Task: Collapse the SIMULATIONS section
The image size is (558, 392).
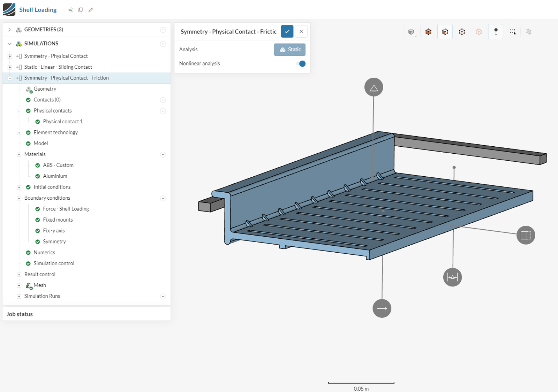Action: [x=9, y=44]
